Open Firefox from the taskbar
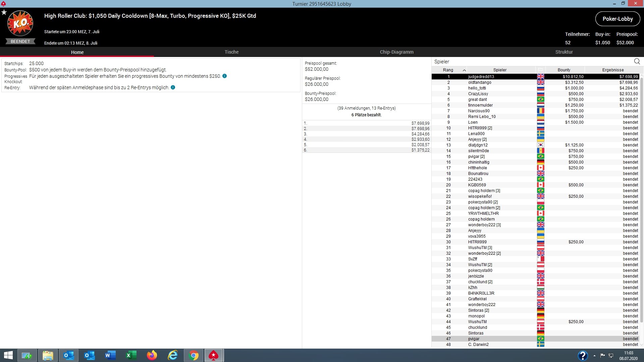 (152, 355)
